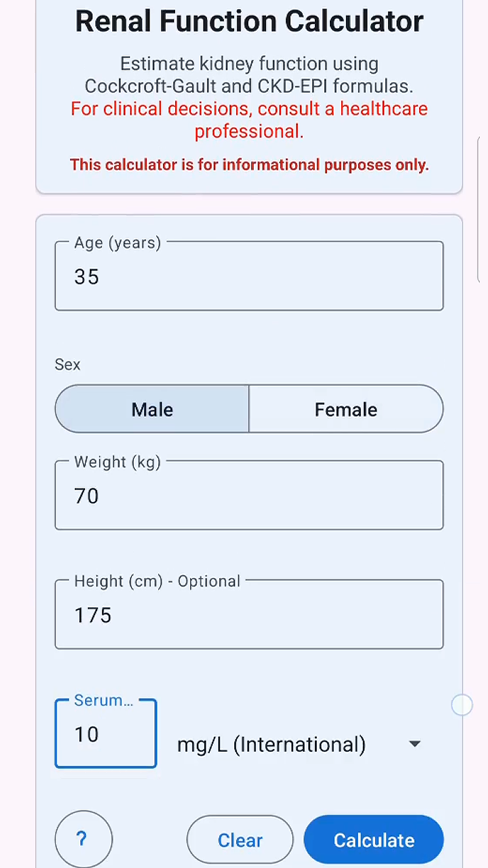Click the Weight field containing 70
This screenshot has height=868, width=488.
(x=249, y=496)
